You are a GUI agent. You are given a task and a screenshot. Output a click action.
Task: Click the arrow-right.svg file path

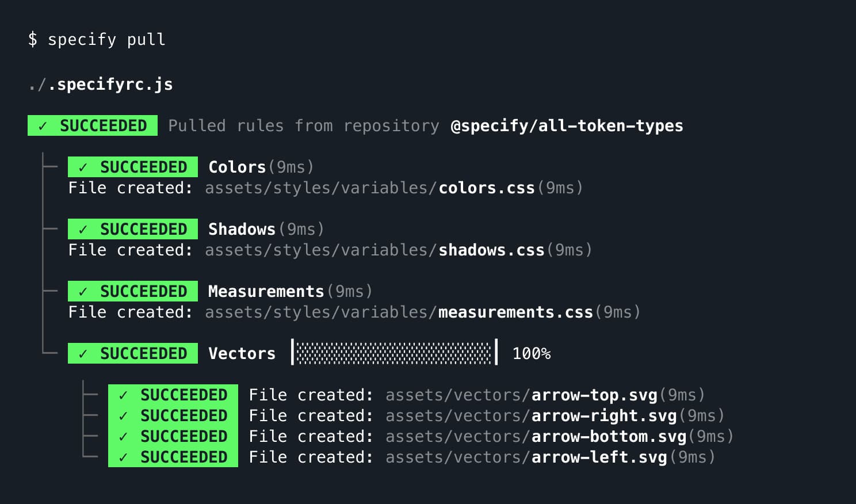pos(531,416)
